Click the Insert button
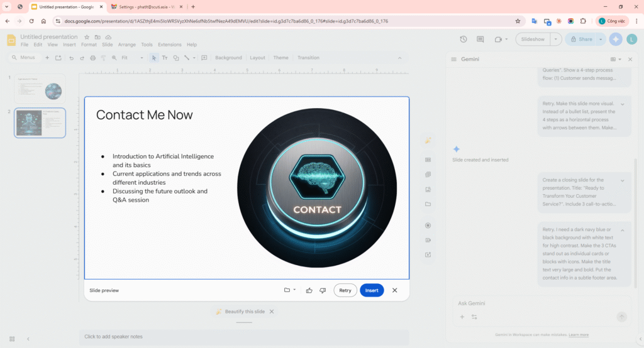This screenshot has height=348, width=644. [x=372, y=290]
